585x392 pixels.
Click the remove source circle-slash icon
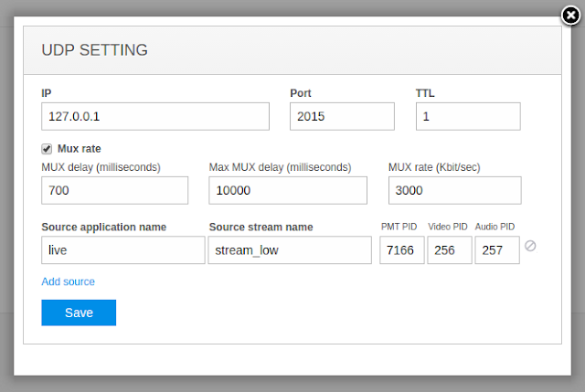coord(530,246)
